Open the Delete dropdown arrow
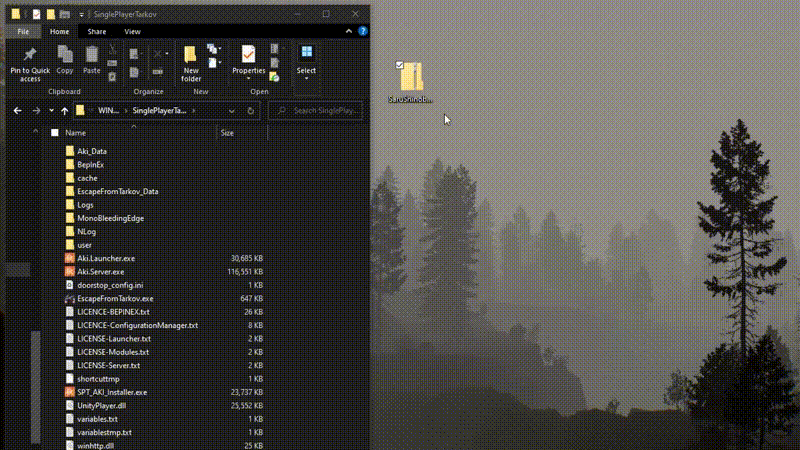This screenshot has width=800, height=450. (167, 54)
